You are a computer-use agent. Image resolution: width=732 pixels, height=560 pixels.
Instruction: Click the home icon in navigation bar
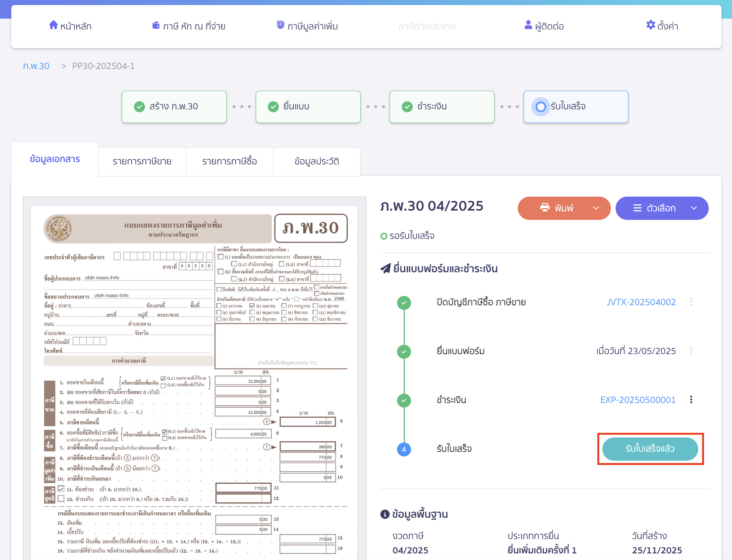click(x=53, y=25)
